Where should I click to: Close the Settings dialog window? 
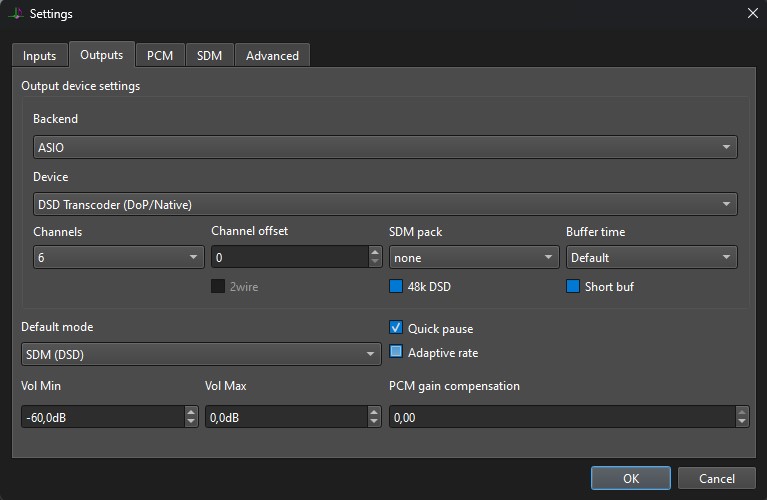click(752, 13)
